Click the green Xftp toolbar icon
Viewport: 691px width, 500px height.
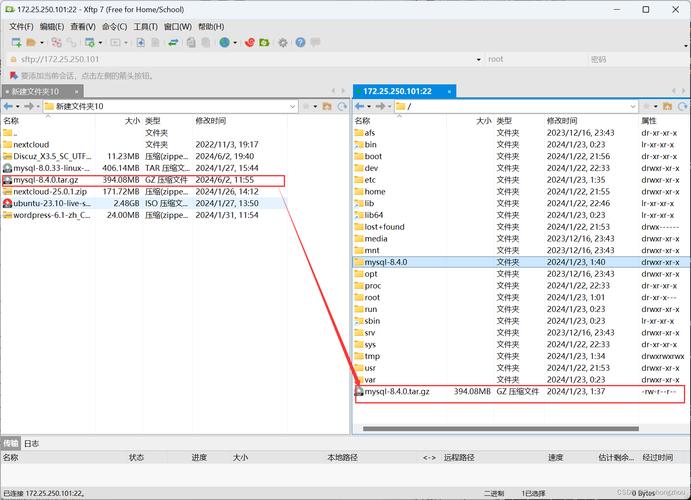click(x=264, y=42)
